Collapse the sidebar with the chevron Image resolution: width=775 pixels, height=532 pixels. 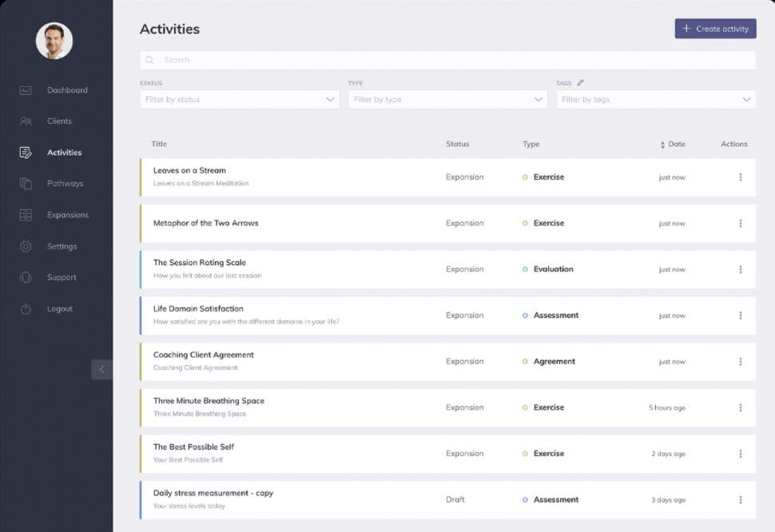point(102,369)
